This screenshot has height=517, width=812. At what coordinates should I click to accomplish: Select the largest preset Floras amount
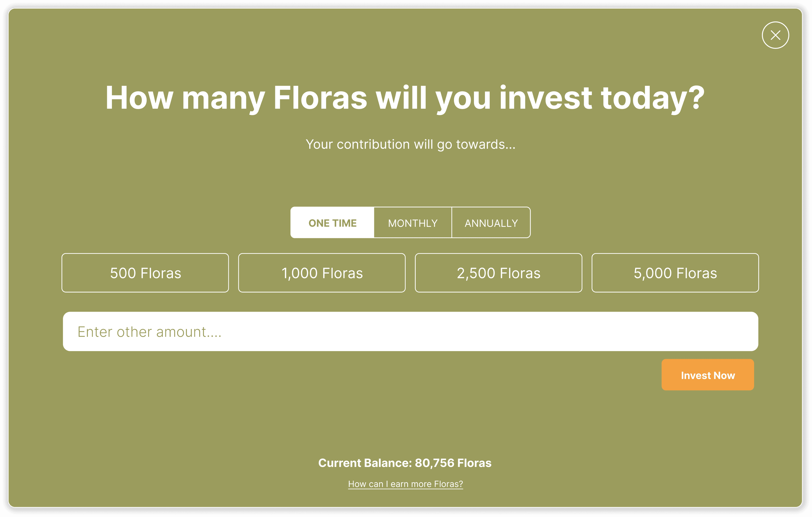[675, 273]
